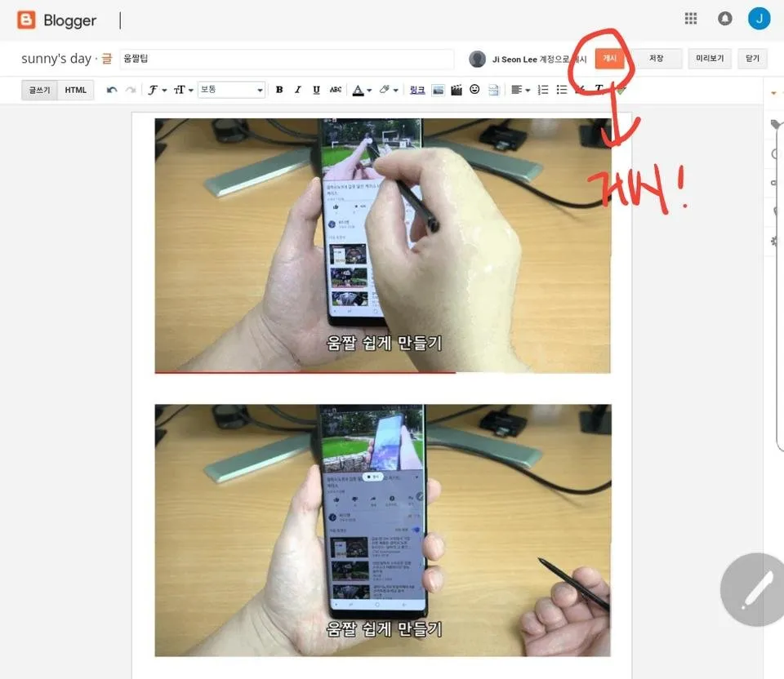Viewport: 784px width, 679px height.
Task: Click the 링크 link button
Action: 417,90
